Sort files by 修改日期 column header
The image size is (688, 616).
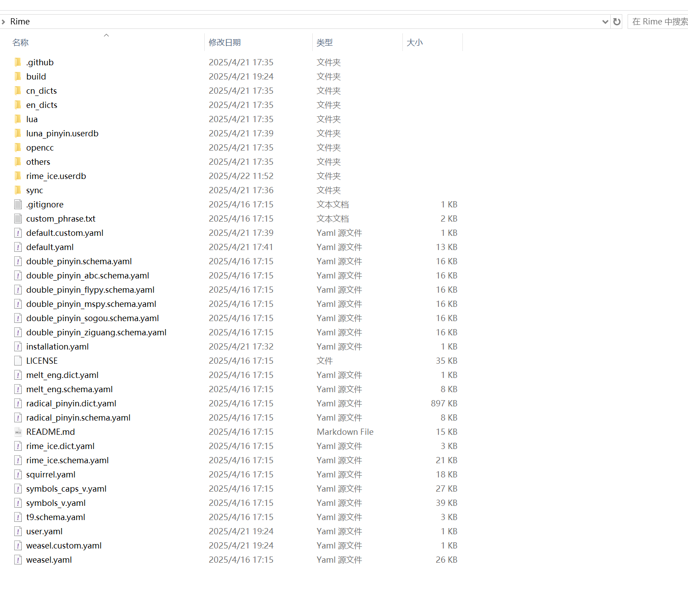(225, 42)
